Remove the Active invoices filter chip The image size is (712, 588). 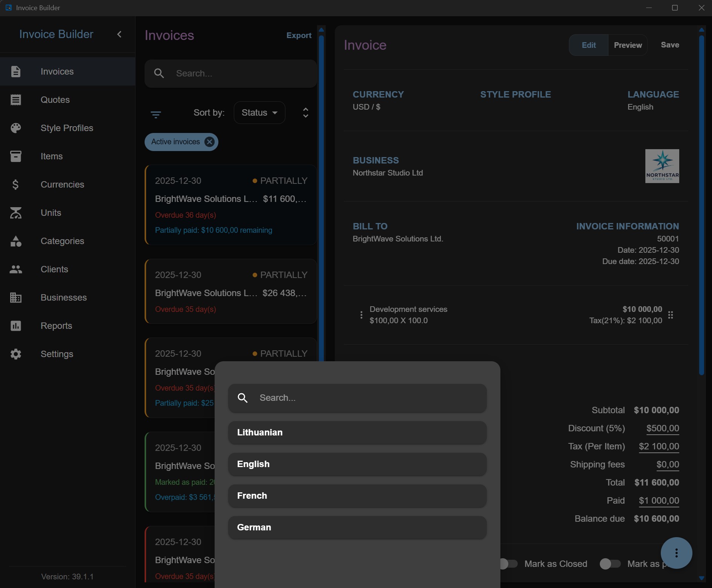(209, 142)
